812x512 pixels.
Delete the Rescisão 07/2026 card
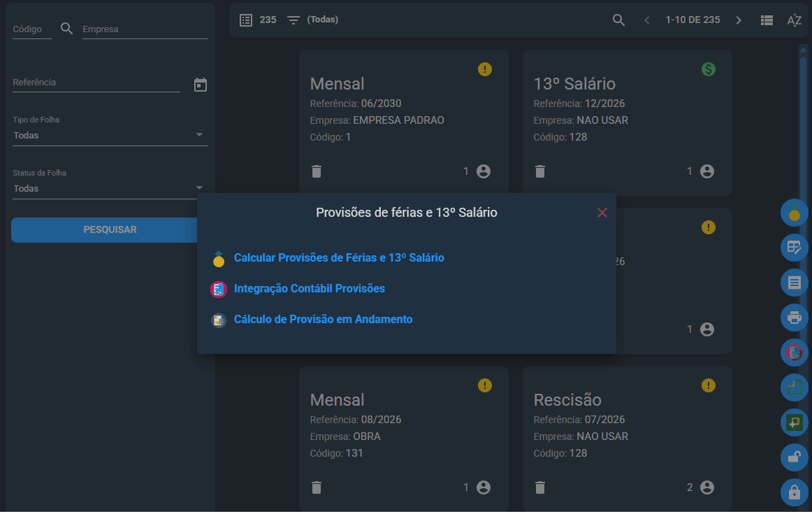click(x=540, y=488)
